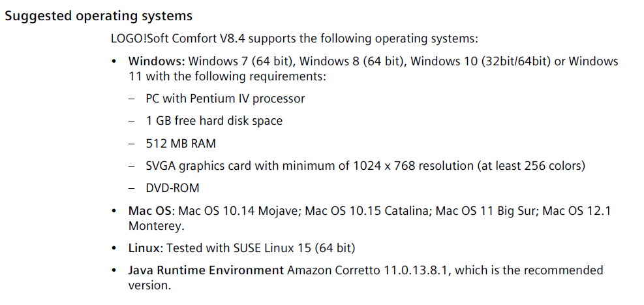Viewport: 644px width, 305px height.
Task: Click the 'Suggested operating systems' heading
Action: pyautogui.click(x=99, y=16)
